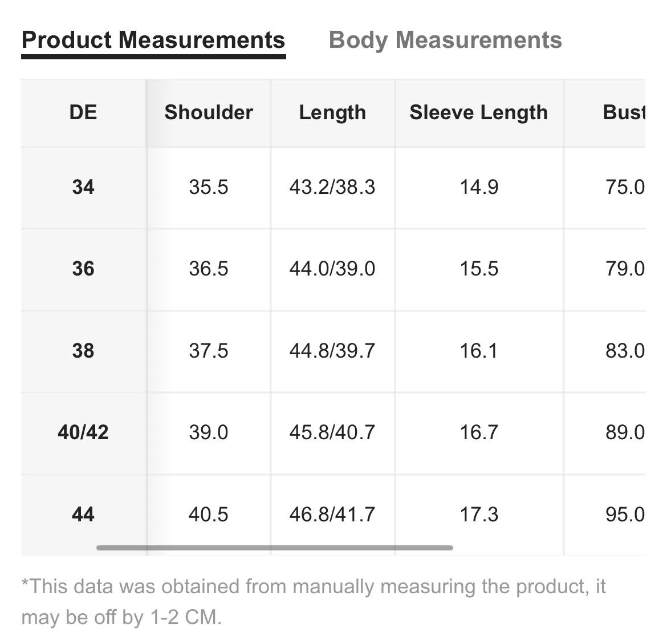Viewport: 667px width, 644px height.
Task: Select size 44 row label
Action: point(83,515)
